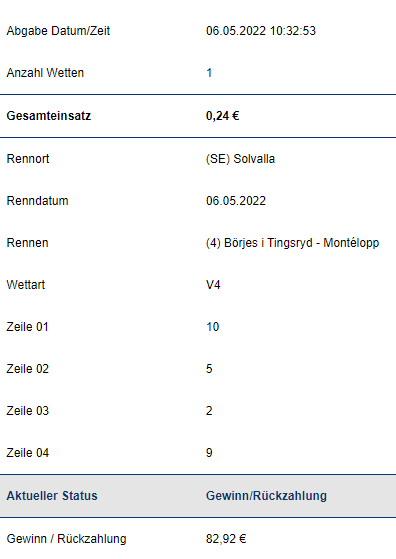Click the Aktueller Status header label
Screen dimensions: 396x559
point(52,496)
